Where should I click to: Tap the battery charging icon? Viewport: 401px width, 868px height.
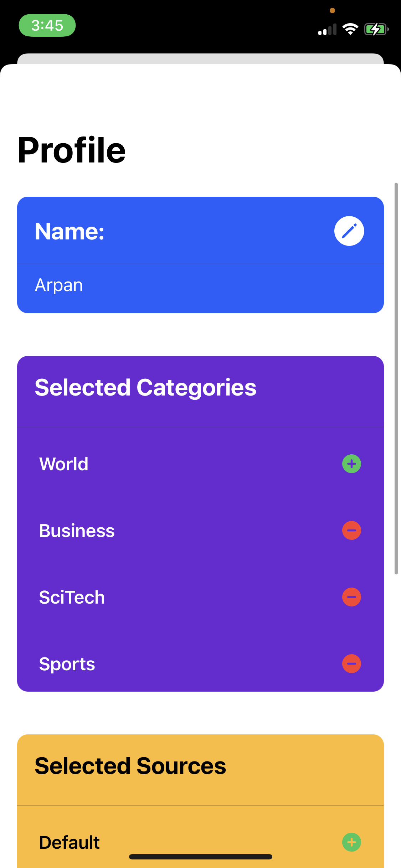click(x=376, y=29)
